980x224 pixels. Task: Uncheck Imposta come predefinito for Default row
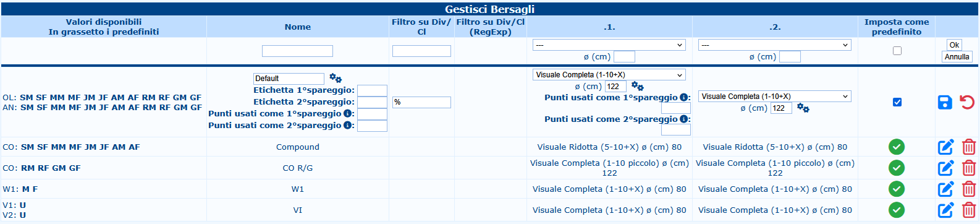tap(897, 102)
